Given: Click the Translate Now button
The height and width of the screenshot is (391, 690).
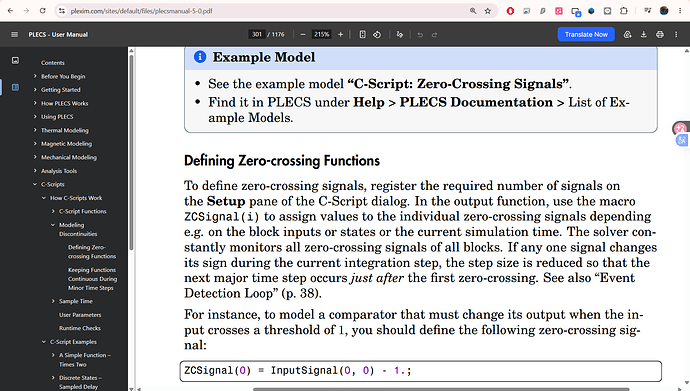Looking at the screenshot, I should [x=586, y=34].
